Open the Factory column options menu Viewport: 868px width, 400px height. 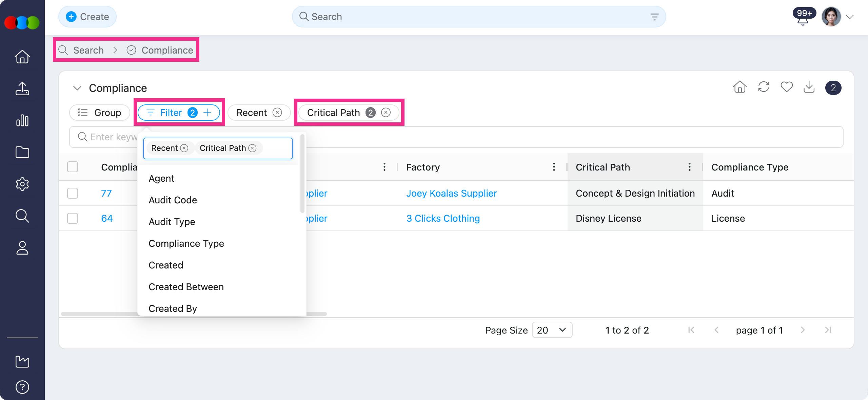[554, 167]
